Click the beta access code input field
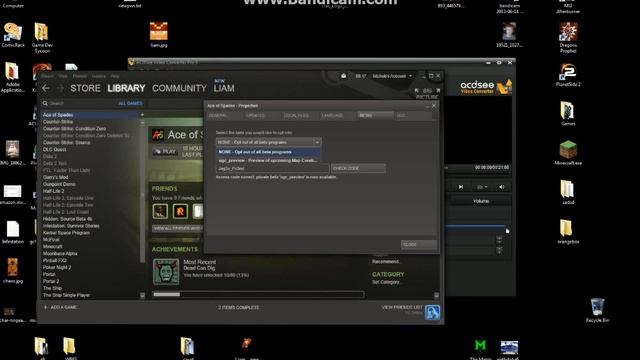640x360 pixels. tap(272, 168)
